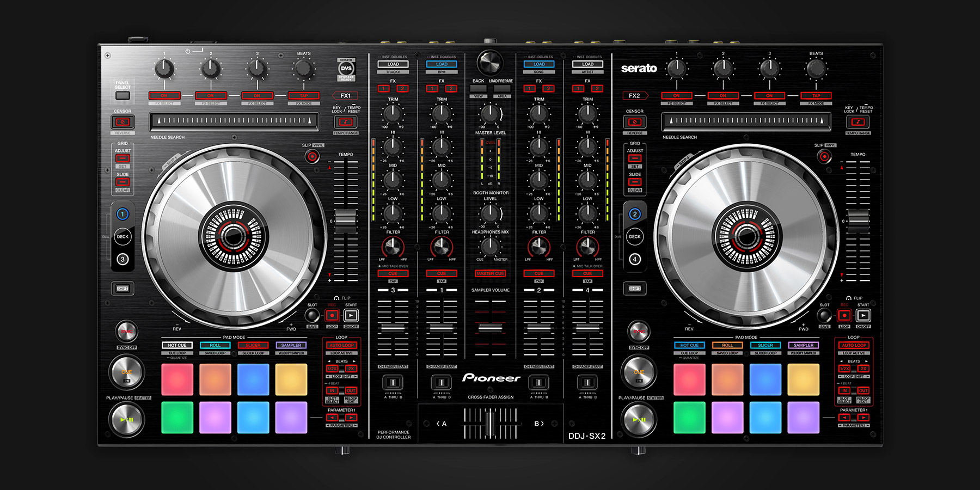Click the crossfader handle

click(490, 424)
